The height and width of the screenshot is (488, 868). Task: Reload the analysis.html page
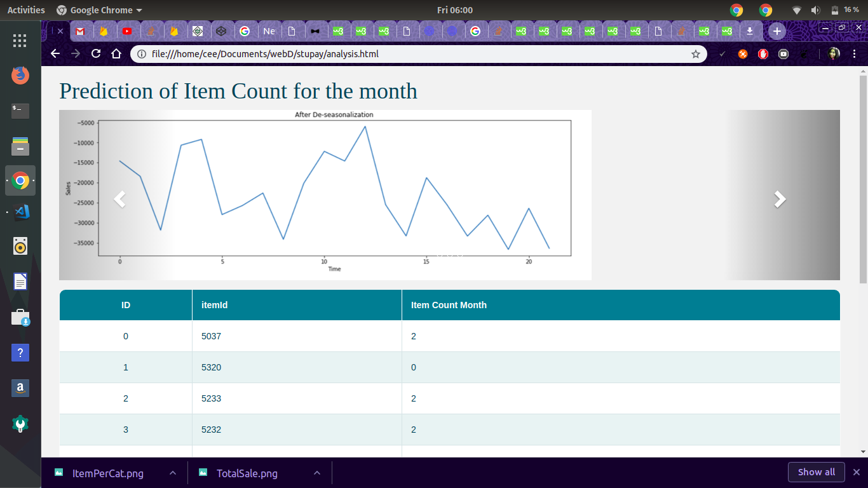point(96,54)
